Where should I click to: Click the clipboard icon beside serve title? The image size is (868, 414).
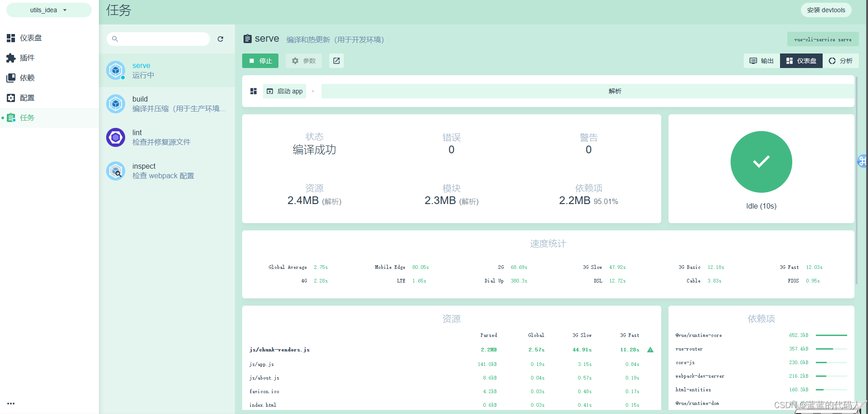pyautogui.click(x=248, y=39)
